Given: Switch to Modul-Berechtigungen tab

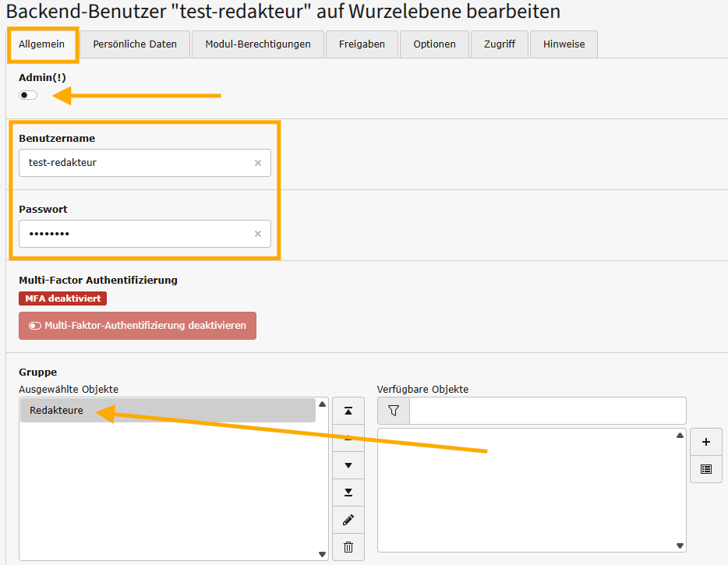Looking at the screenshot, I should tap(258, 44).
